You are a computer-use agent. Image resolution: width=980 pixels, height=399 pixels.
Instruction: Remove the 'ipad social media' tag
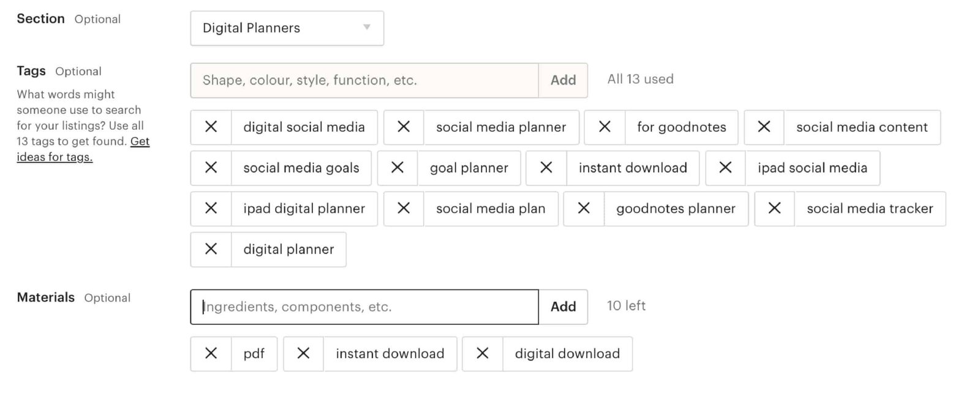[725, 168]
